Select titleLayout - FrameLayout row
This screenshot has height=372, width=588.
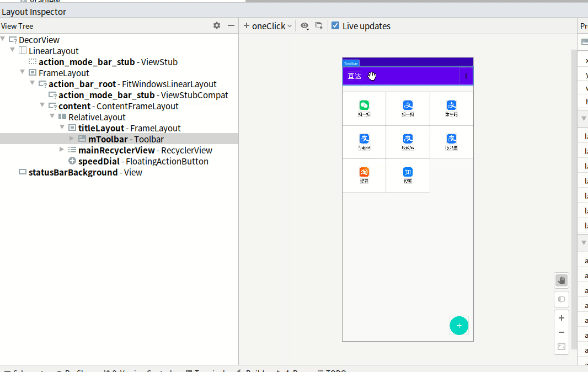[119, 128]
